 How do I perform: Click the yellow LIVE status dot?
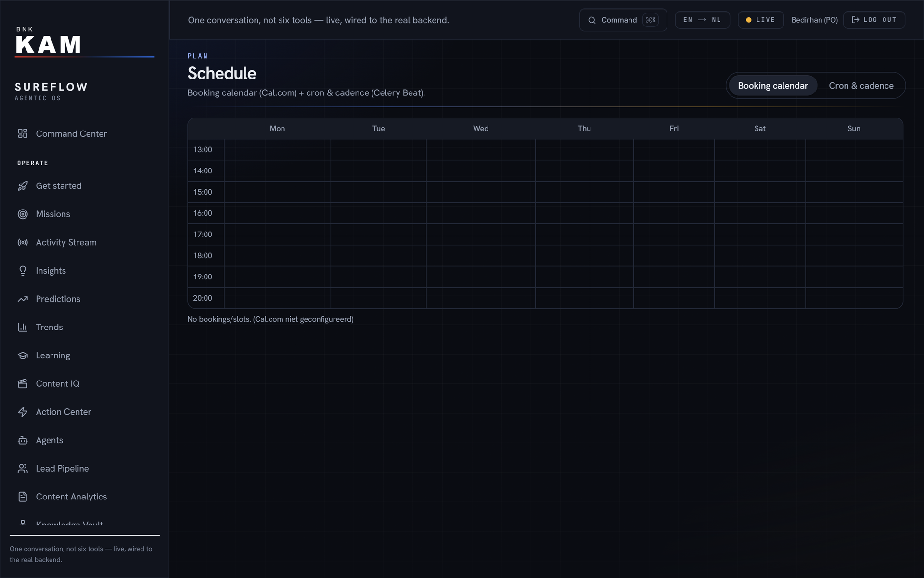[748, 20]
